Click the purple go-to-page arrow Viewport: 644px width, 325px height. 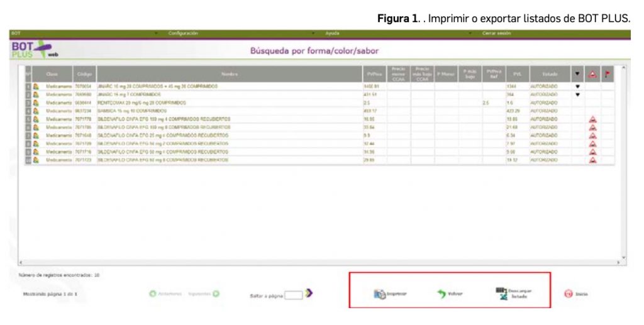[309, 294]
